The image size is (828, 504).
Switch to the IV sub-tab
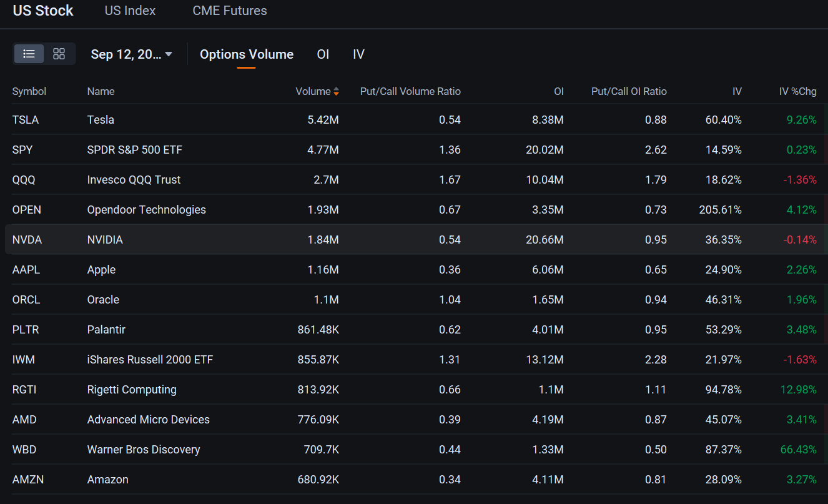[358, 54]
